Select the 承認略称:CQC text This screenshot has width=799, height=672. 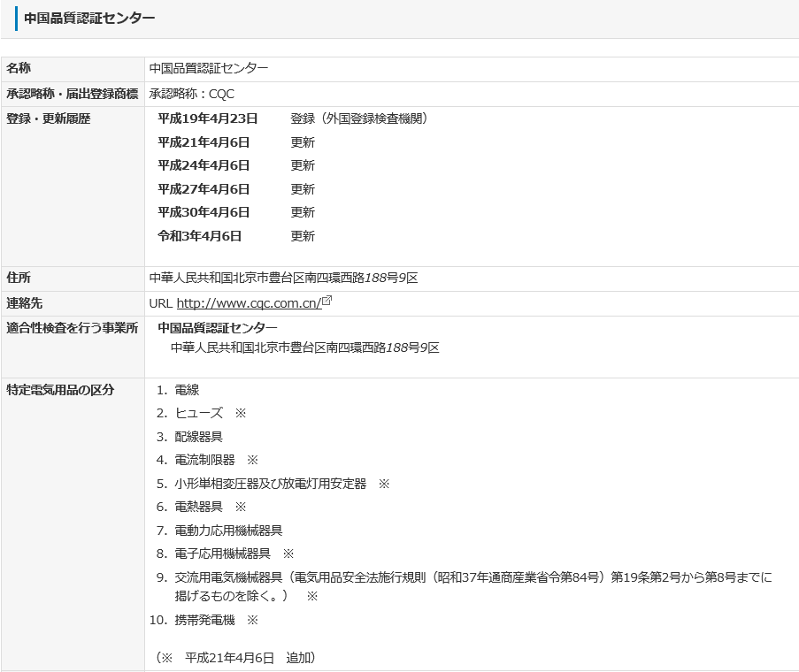click(192, 94)
